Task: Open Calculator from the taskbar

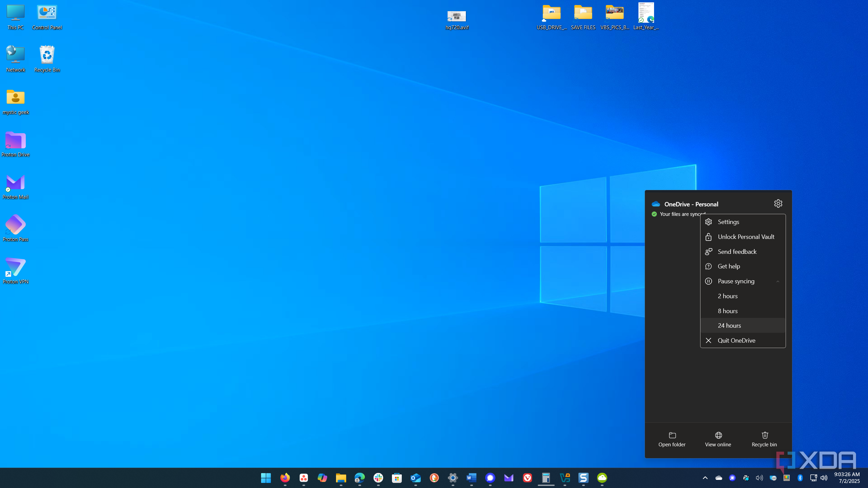Action: (546, 478)
